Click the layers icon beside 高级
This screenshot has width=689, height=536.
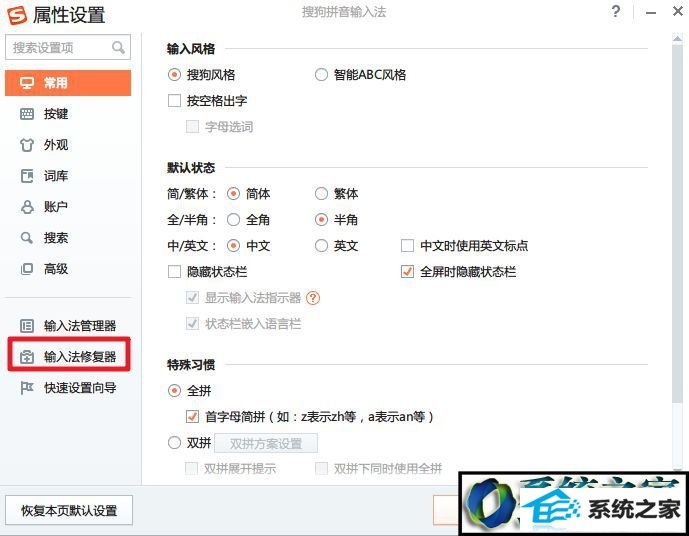(x=27, y=269)
